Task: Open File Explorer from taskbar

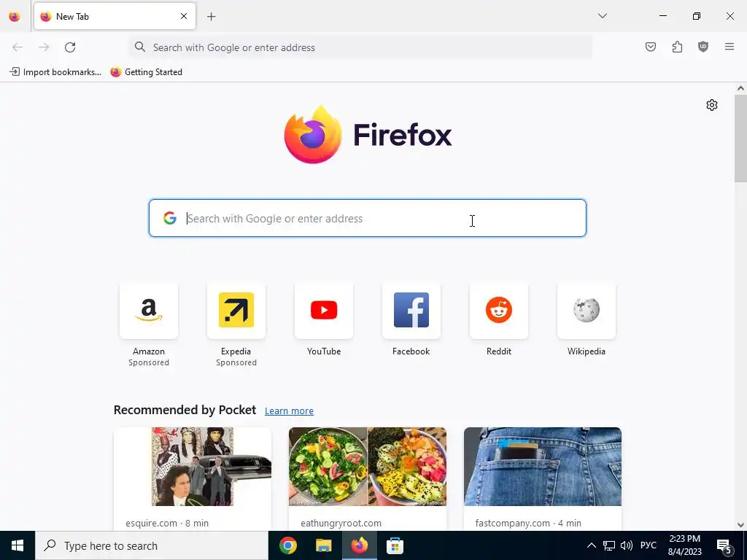Action: coord(323,545)
